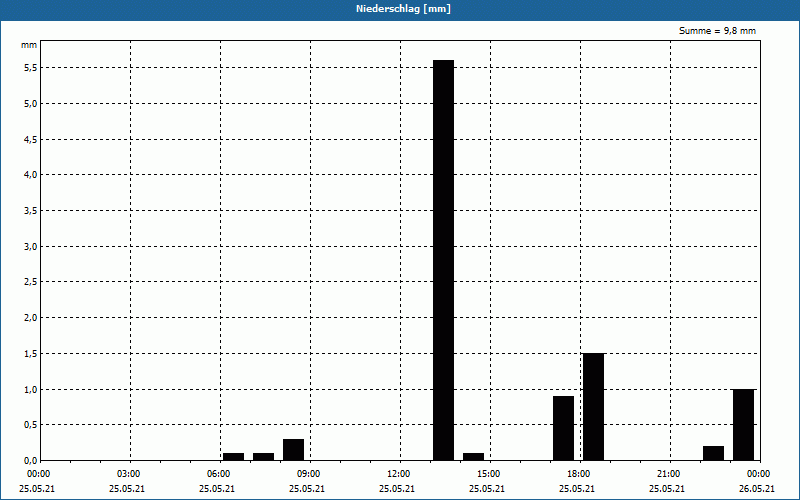Click the 3,5 y-axis value
This screenshot has width=800, height=500.
31,211
